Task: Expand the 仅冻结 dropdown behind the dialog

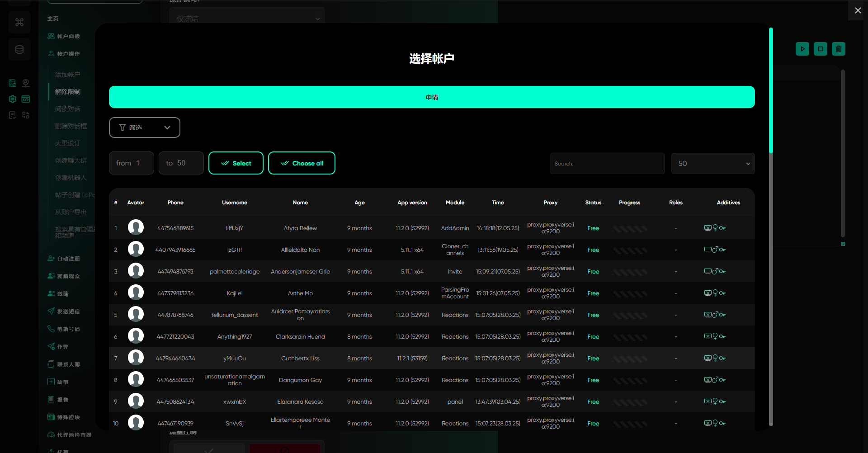Action: 247,18
